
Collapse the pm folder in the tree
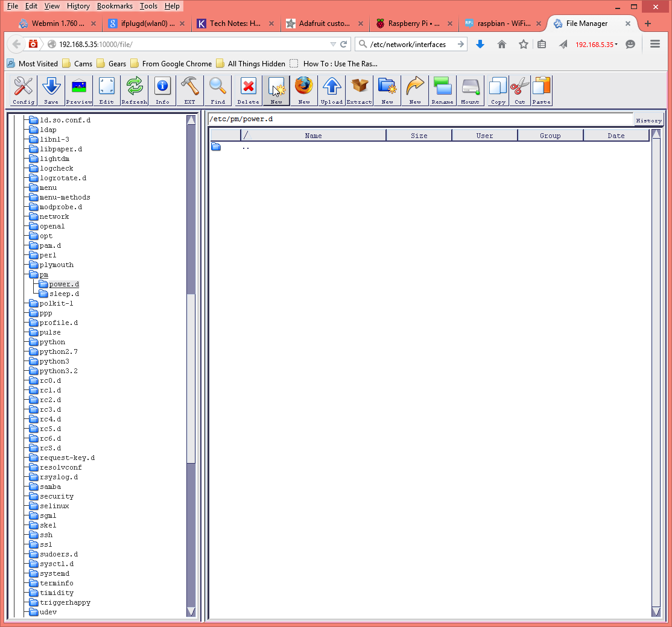tap(33, 274)
